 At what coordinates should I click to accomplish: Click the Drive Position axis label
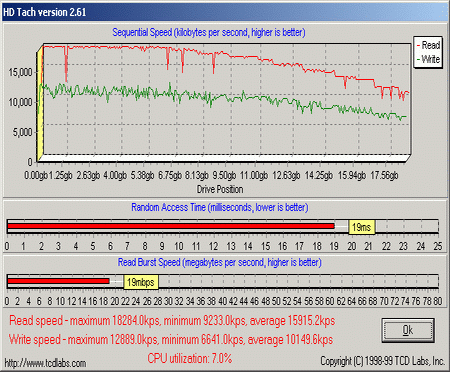pos(220,189)
